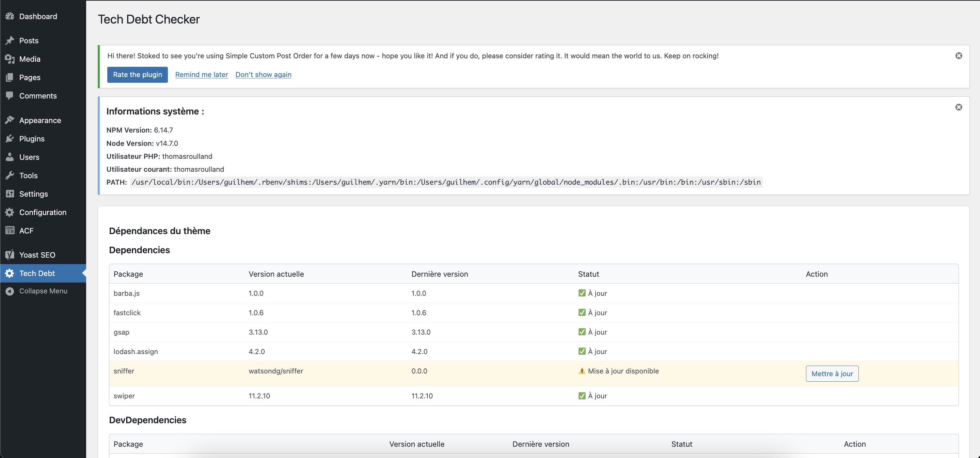This screenshot has width=980, height=458.
Task: Dismiss the Simple Custom Post Order notice
Action: click(x=959, y=56)
